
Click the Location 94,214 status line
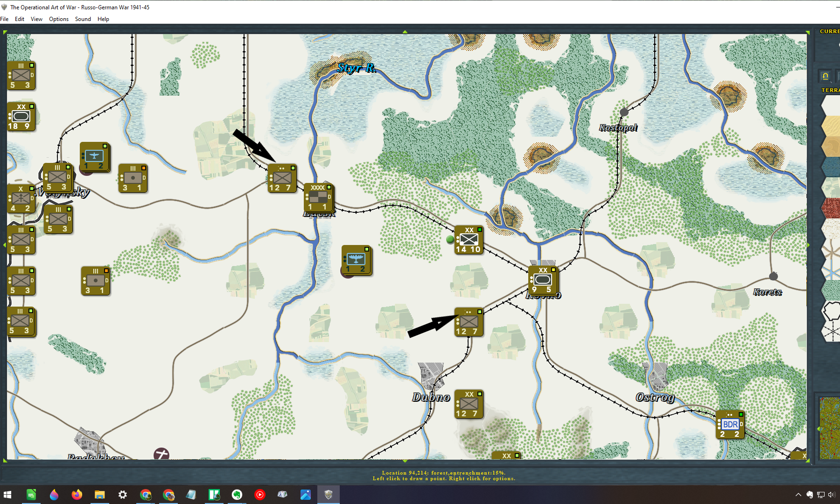[444, 473]
